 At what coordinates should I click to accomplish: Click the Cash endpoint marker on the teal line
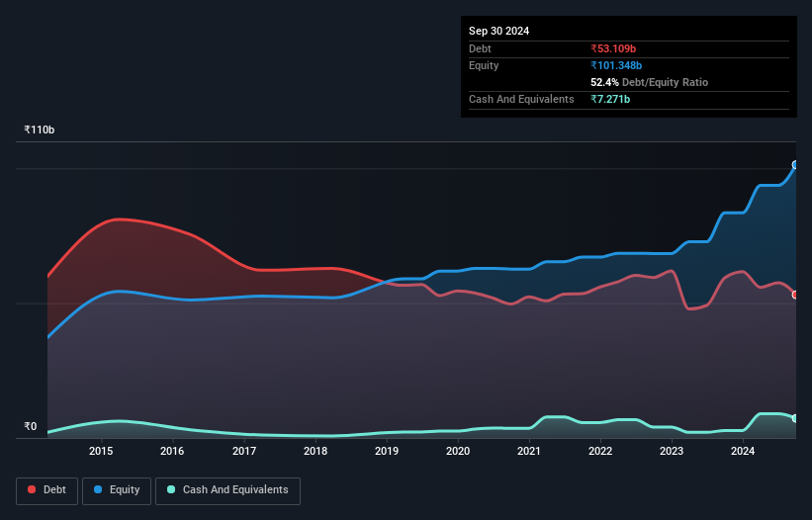795,418
